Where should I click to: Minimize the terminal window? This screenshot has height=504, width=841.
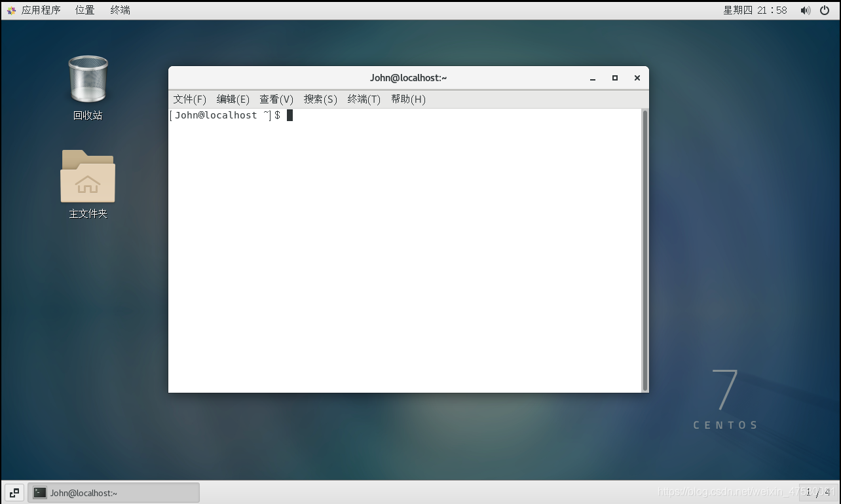(593, 78)
